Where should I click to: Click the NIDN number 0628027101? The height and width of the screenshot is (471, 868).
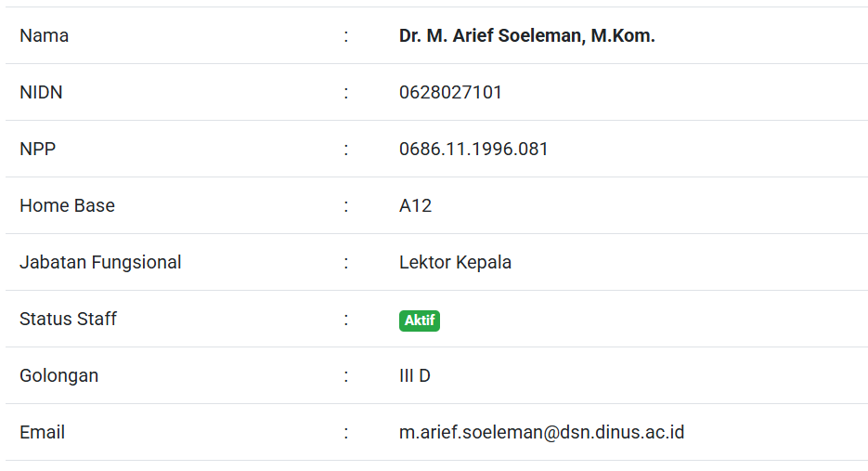point(450,93)
